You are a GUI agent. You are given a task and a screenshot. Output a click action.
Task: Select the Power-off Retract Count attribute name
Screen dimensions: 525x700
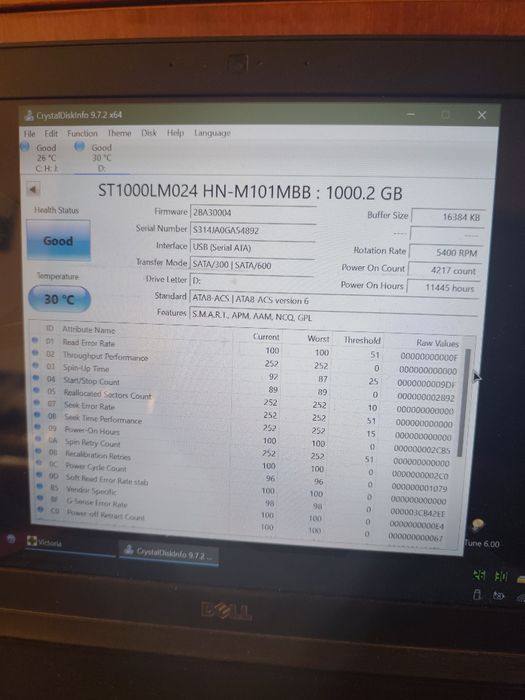tap(105, 515)
